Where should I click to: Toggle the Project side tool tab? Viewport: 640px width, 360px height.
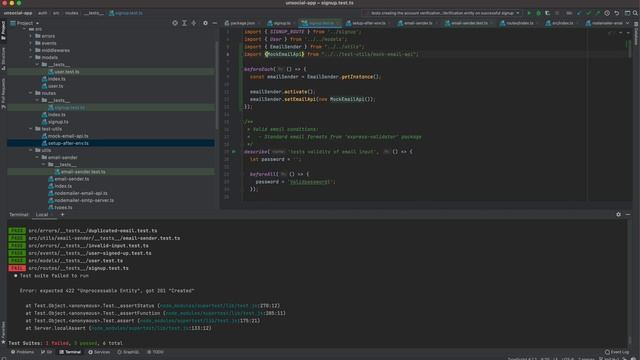pyautogui.click(x=3, y=31)
